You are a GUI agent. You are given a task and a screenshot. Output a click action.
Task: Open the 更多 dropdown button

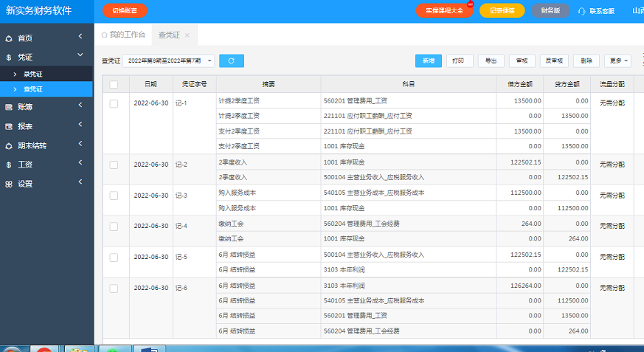click(x=617, y=61)
